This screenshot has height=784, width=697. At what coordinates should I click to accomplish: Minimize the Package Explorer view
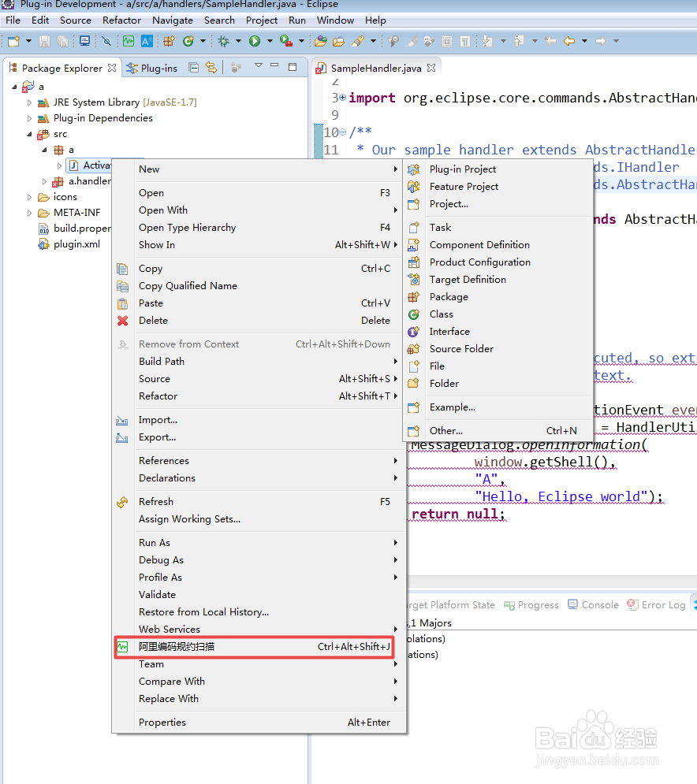pos(274,65)
